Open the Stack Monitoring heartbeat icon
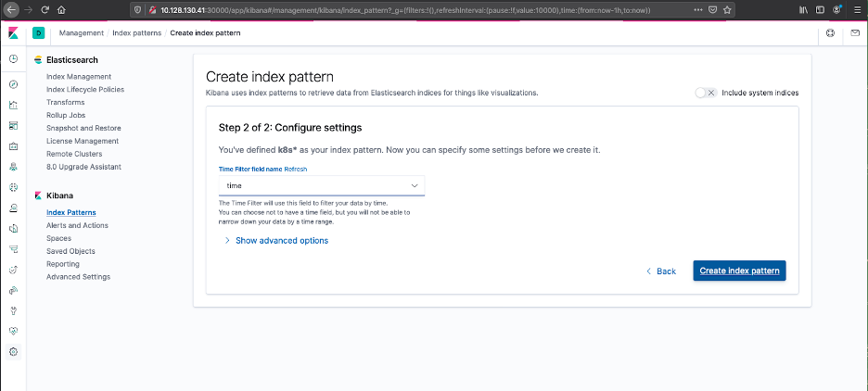This screenshot has width=868, height=391. [14, 332]
